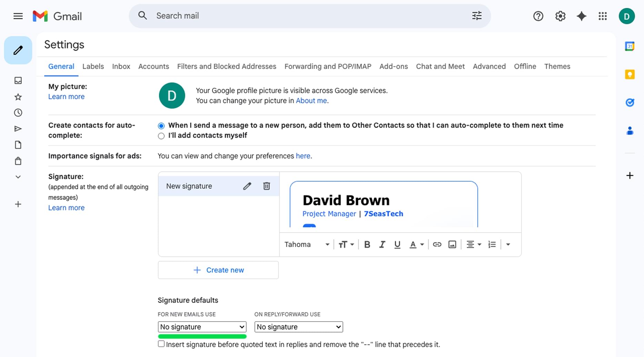Open the text color dropdown
This screenshot has height=357, width=644.
click(x=416, y=244)
